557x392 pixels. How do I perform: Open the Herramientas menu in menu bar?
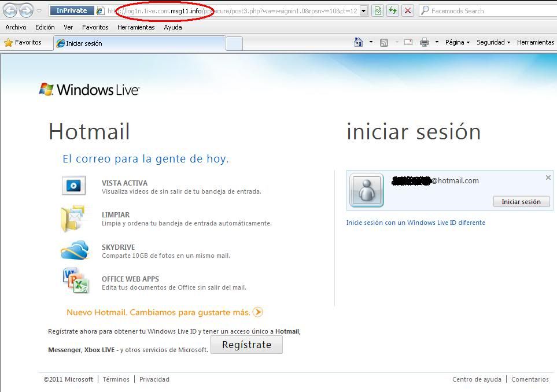click(x=136, y=27)
